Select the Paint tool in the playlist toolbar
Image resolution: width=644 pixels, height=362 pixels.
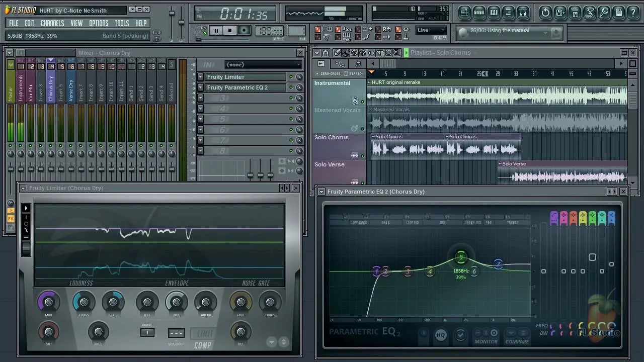point(346,53)
